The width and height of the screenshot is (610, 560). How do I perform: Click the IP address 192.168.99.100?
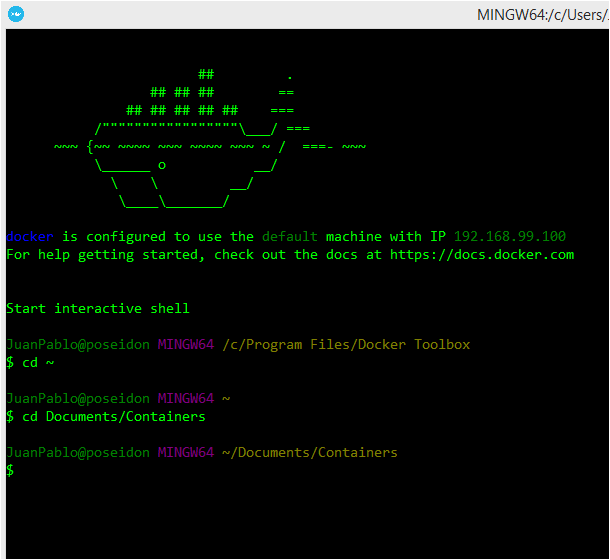coord(510,237)
